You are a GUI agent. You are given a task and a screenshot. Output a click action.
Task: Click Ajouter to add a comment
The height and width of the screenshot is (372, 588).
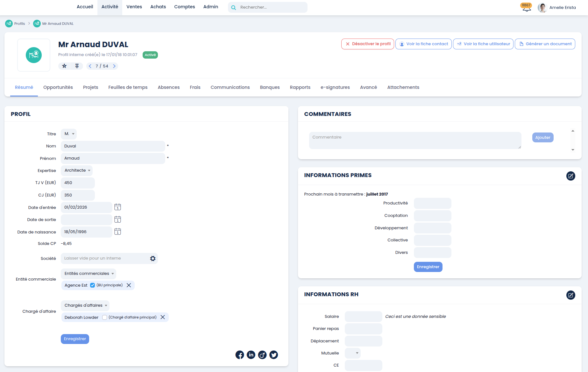(x=542, y=137)
